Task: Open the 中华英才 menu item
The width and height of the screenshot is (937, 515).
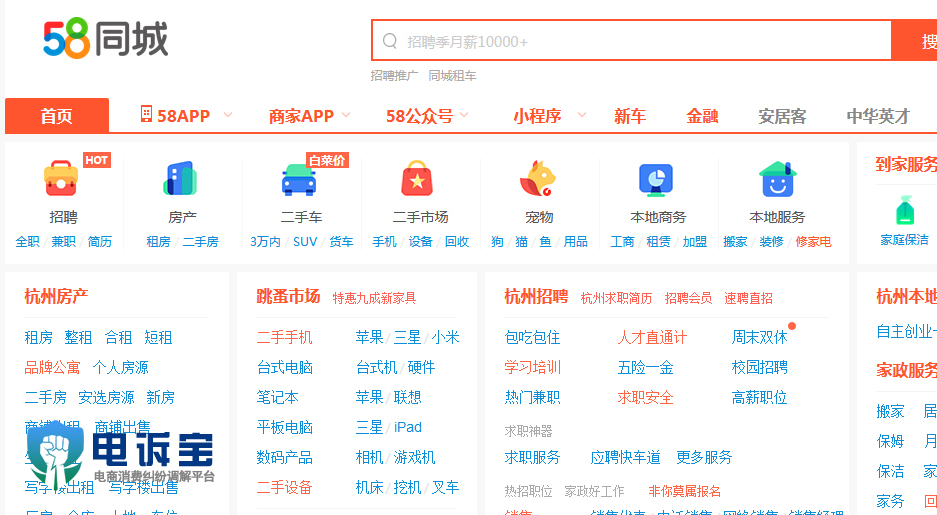Action: pos(878,116)
